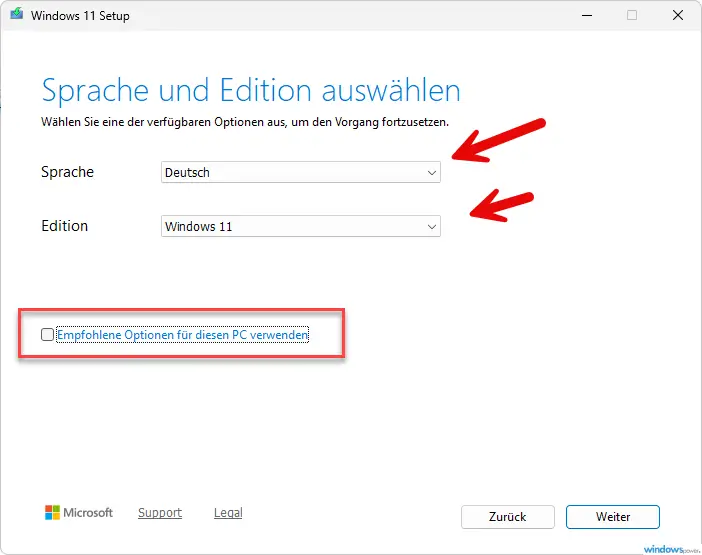Enable the 'Empfohlene Optionen' checkbox
Viewport: 702px width, 555px height.
[x=47, y=335]
